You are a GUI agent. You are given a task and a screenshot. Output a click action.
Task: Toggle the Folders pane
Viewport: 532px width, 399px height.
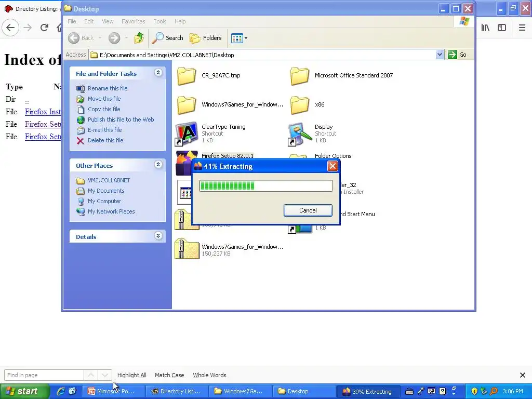[x=206, y=38]
